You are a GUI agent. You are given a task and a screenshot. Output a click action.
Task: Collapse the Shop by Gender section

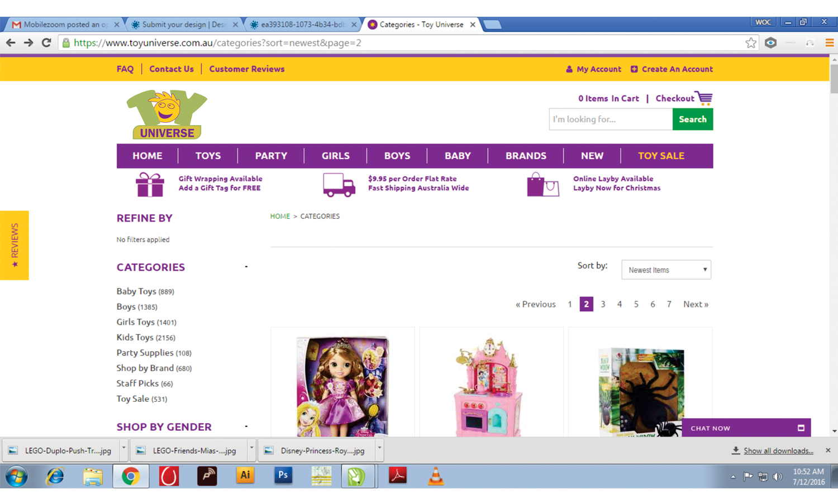(246, 427)
